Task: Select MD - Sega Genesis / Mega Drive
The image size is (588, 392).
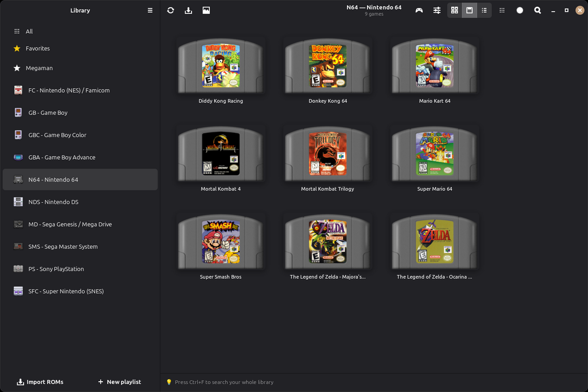Action: (80, 224)
